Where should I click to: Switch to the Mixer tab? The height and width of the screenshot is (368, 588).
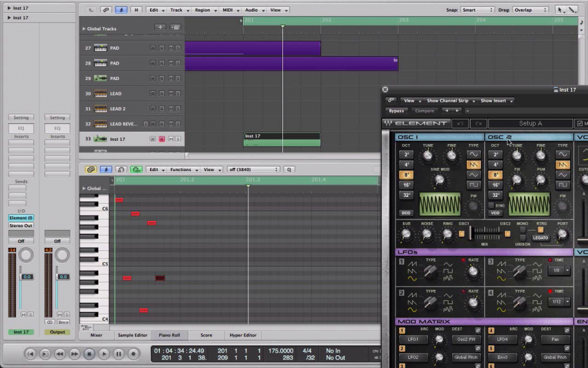pos(96,335)
